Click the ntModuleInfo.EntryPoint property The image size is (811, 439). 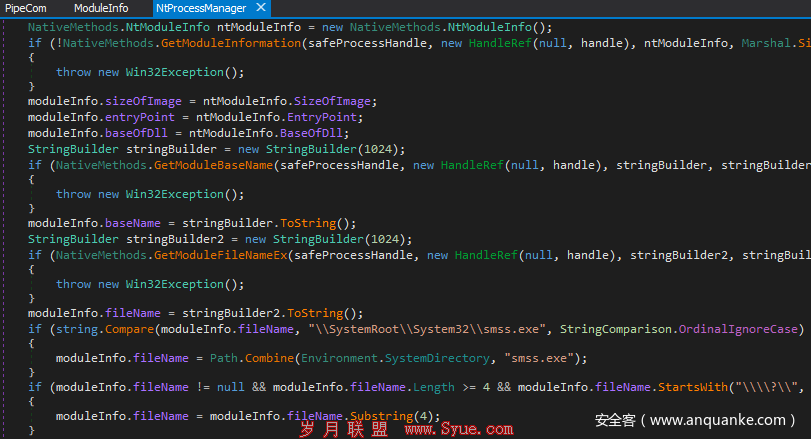[x=279, y=117]
